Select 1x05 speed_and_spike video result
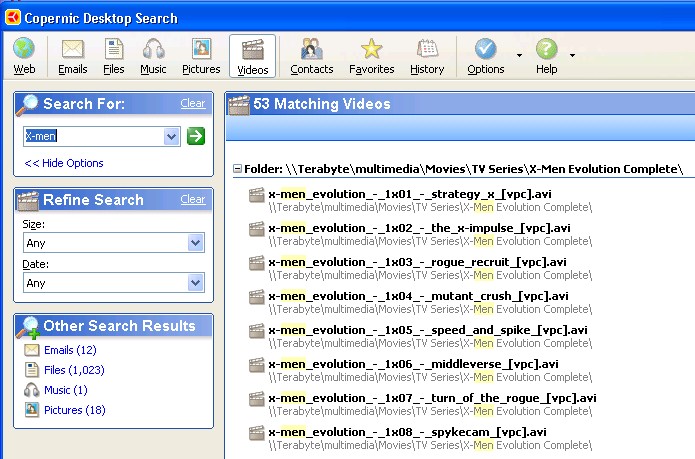This screenshot has width=695, height=459. pyautogui.click(x=428, y=330)
